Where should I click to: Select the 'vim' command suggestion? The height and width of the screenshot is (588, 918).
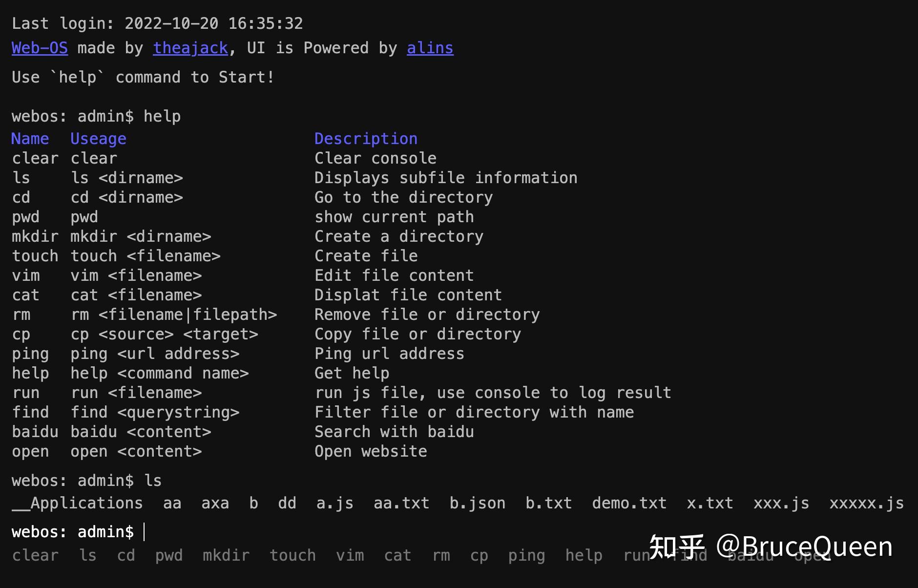(x=350, y=555)
